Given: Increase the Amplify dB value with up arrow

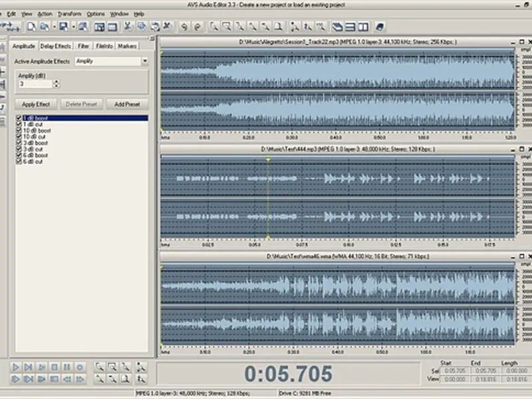Looking at the screenshot, I should pyautogui.click(x=56, y=82).
